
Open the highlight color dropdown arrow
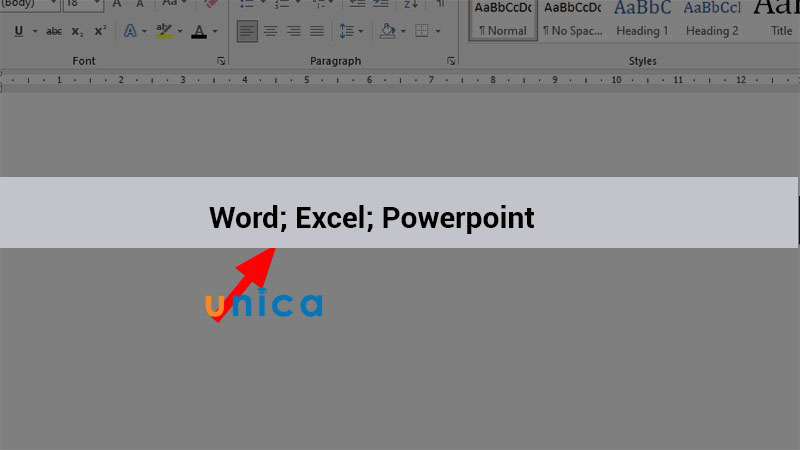[x=180, y=31]
